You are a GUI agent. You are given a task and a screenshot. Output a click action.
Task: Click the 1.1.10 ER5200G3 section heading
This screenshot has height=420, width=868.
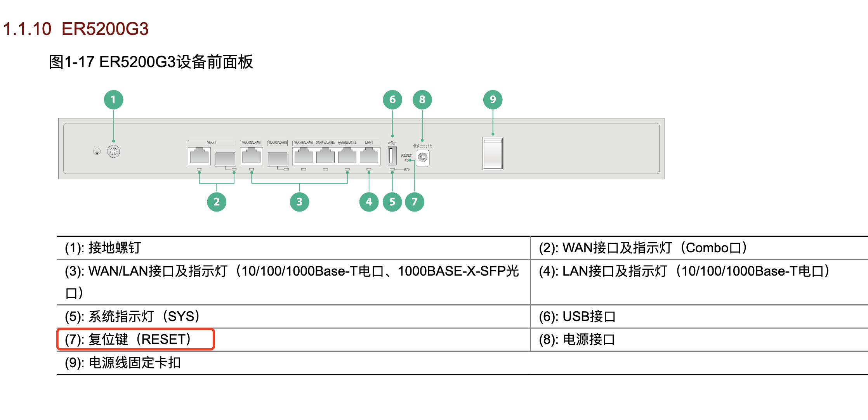(x=76, y=29)
